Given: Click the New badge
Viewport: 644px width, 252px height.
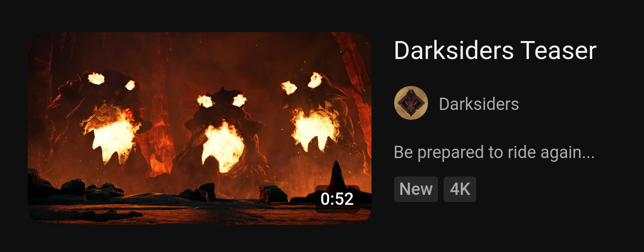Looking at the screenshot, I should tap(416, 189).
